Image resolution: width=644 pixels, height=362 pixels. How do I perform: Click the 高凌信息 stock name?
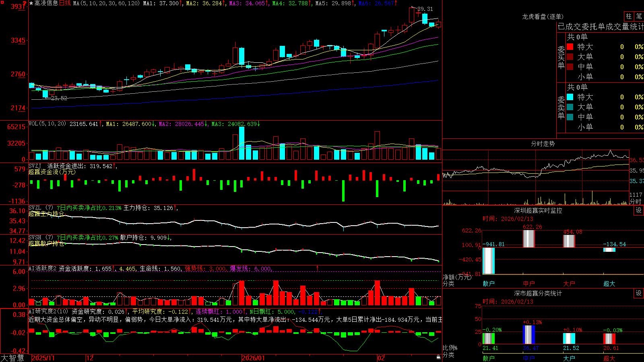46,3
